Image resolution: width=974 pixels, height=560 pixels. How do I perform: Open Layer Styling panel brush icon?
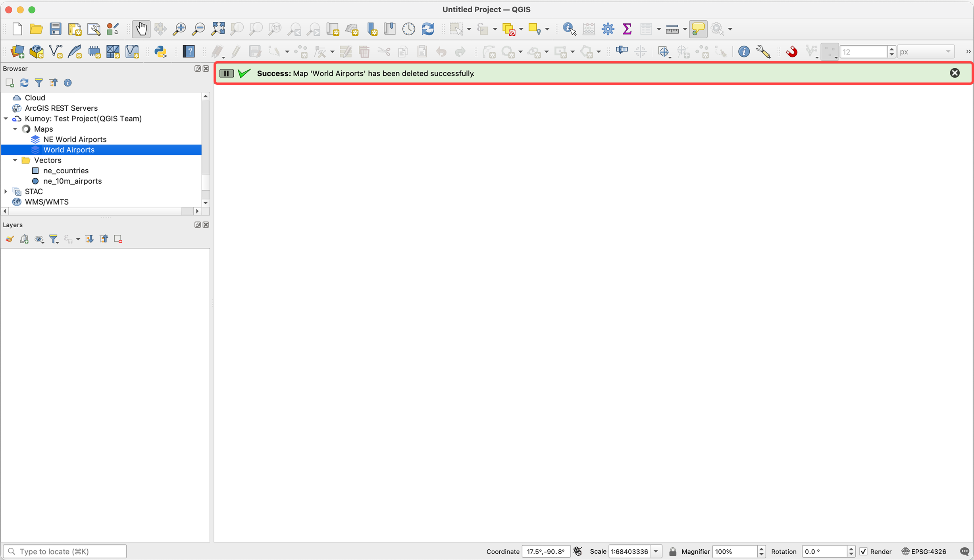[x=10, y=239]
